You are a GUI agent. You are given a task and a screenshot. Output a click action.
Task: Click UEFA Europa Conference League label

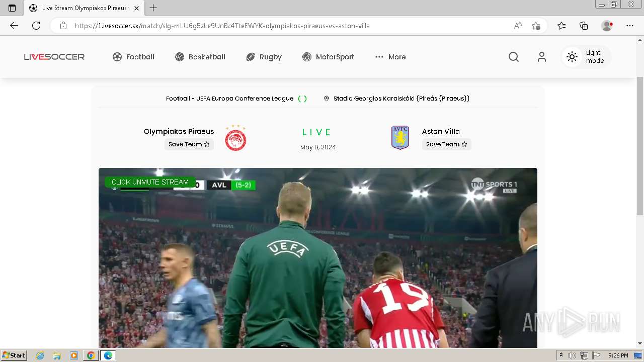[245, 99]
